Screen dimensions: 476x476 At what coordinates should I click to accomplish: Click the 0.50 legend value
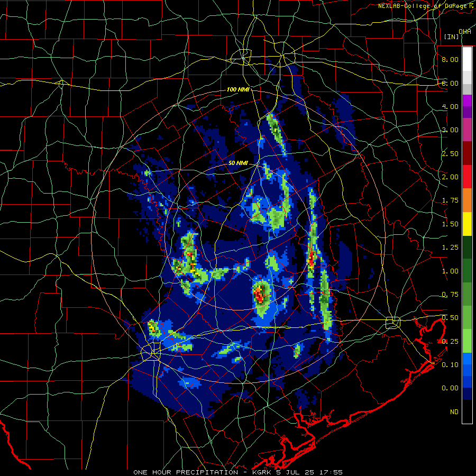(x=450, y=318)
